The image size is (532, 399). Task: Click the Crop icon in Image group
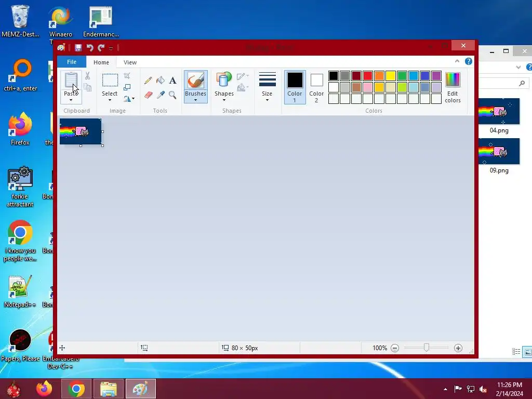point(127,76)
